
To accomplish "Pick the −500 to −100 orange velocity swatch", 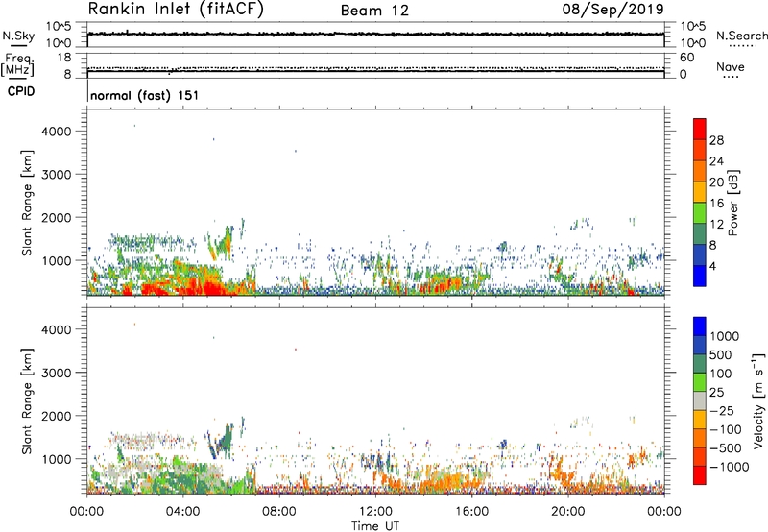I will [700, 439].
